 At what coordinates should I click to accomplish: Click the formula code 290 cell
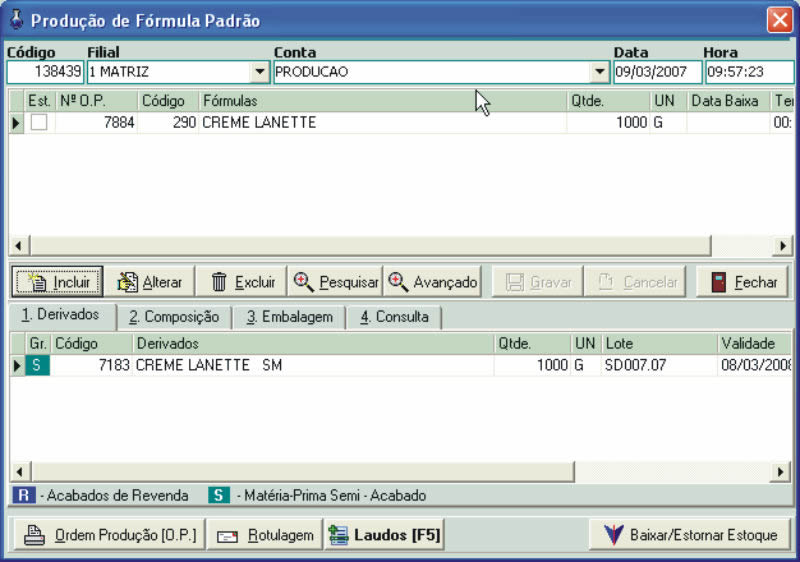click(168, 122)
